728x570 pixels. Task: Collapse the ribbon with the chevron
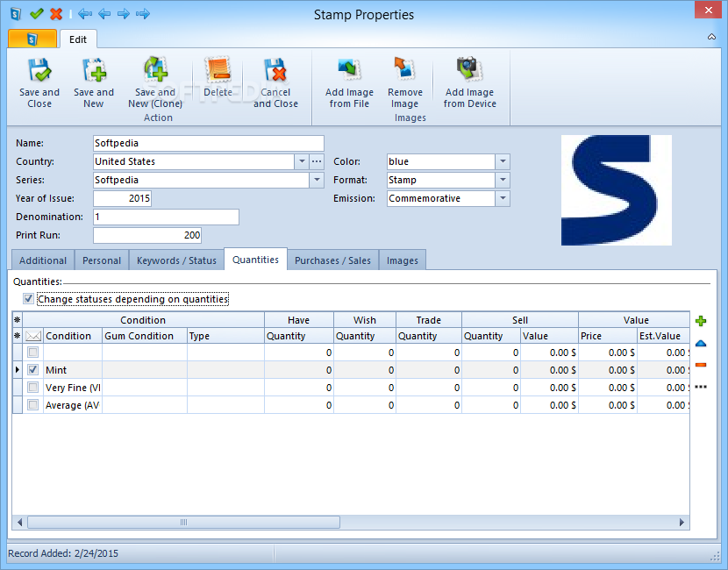711,37
